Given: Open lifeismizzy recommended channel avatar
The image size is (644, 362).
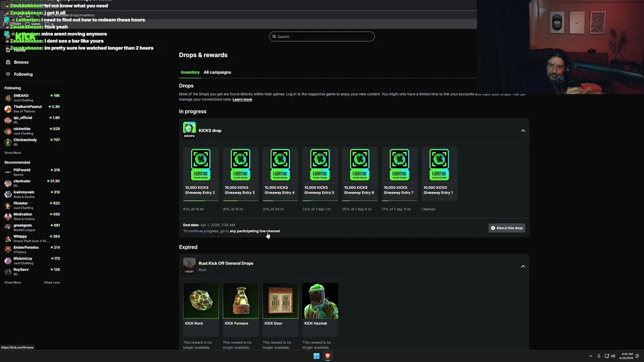Looking at the screenshot, I should [x=8, y=260].
